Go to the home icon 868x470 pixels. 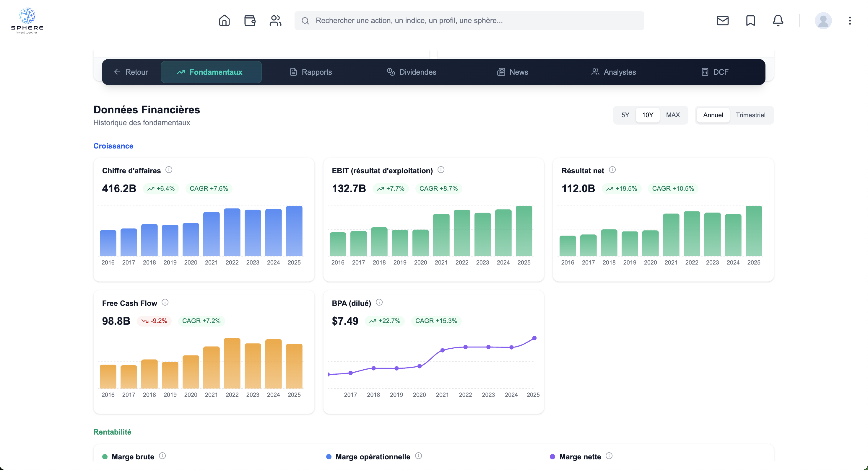[x=224, y=21]
